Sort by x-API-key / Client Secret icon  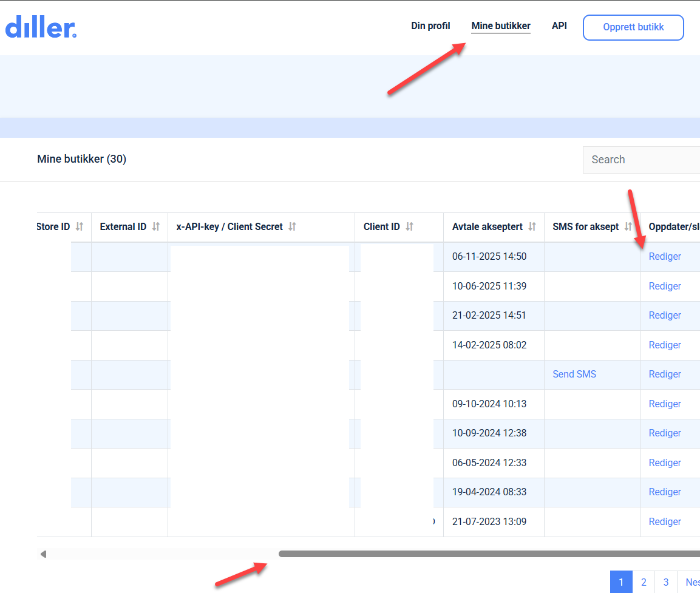292,226
